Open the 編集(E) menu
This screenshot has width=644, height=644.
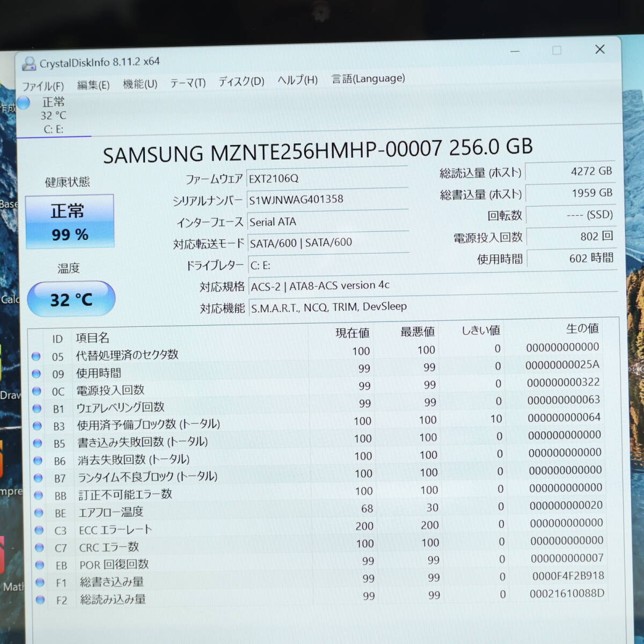tap(93, 85)
